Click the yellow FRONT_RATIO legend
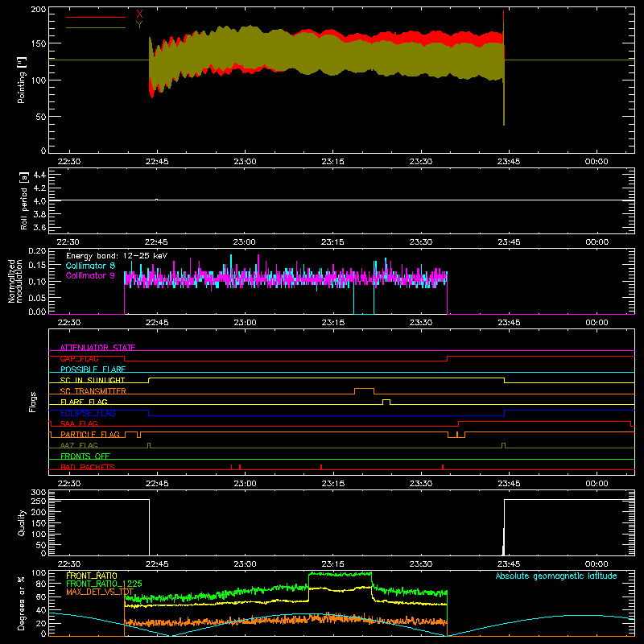644x644 pixels. [x=92, y=576]
